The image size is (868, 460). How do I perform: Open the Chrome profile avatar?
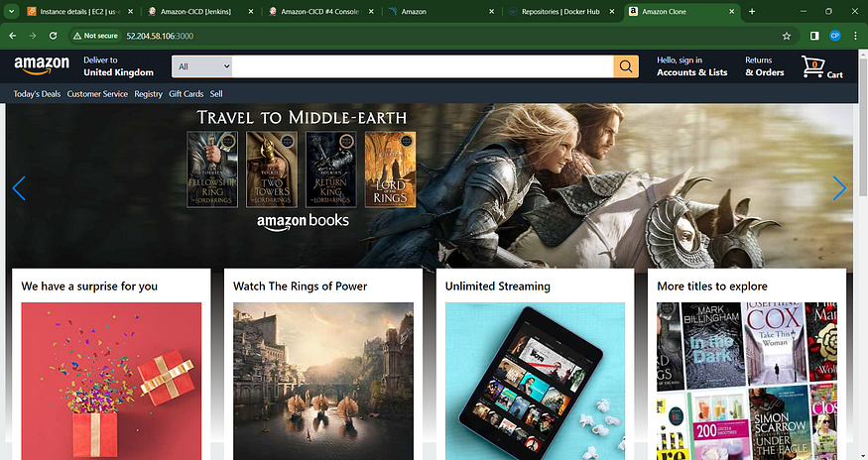point(835,36)
